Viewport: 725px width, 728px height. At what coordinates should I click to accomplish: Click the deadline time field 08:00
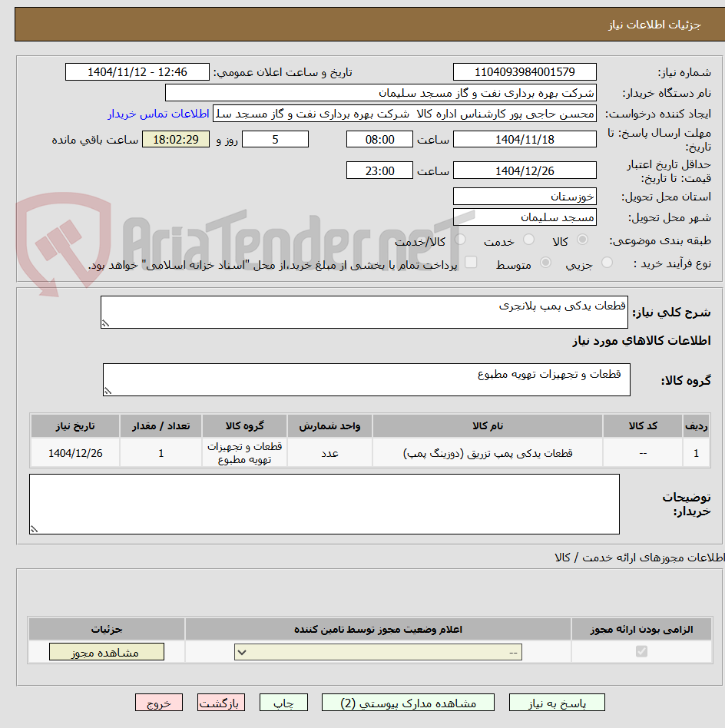379,139
